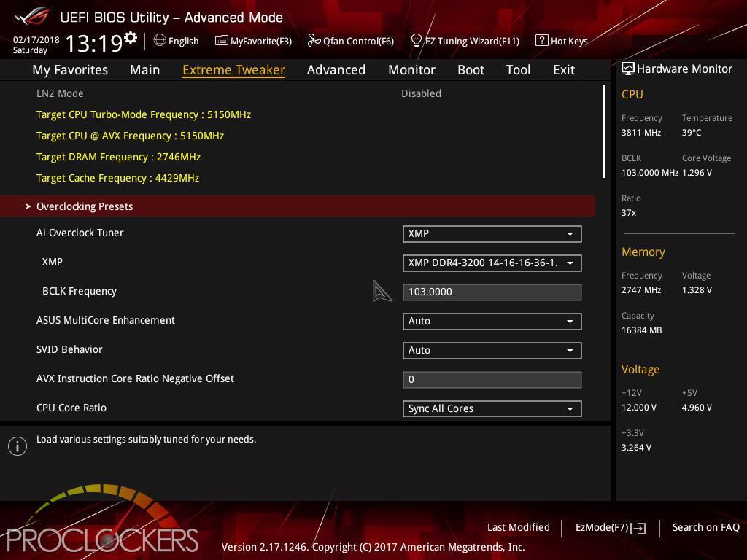Click the info icon in help area
Screen dimensions: 747x560
[x=18, y=446]
